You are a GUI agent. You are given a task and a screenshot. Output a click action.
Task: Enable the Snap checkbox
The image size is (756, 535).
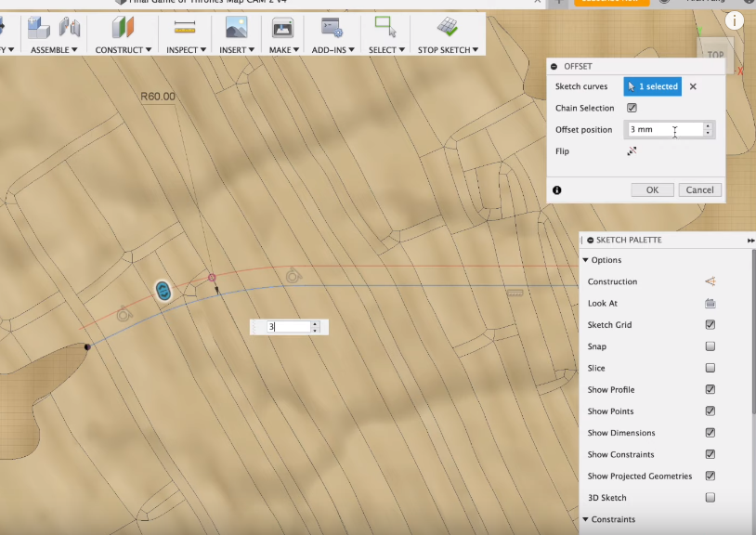710,346
